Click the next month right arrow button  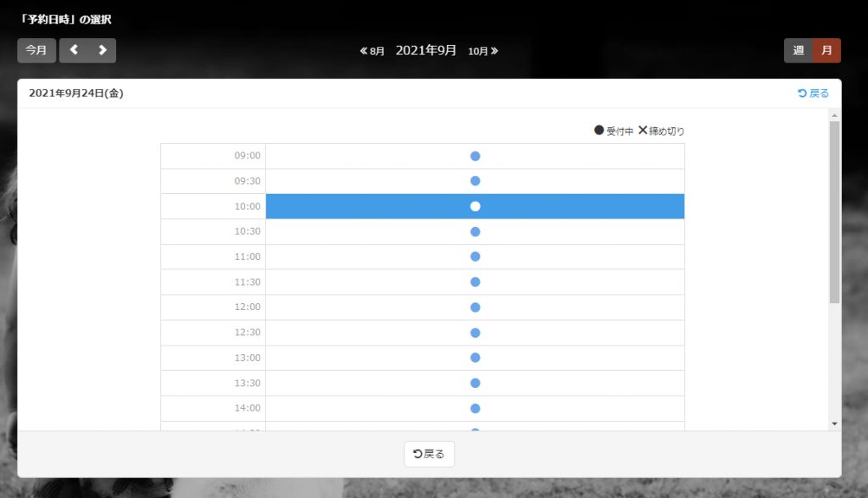click(102, 50)
